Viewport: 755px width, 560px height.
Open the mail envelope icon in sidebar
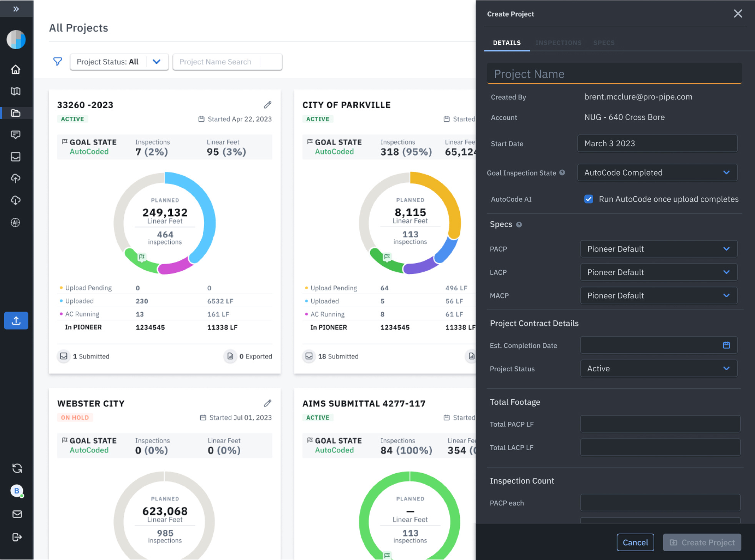pos(17,514)
